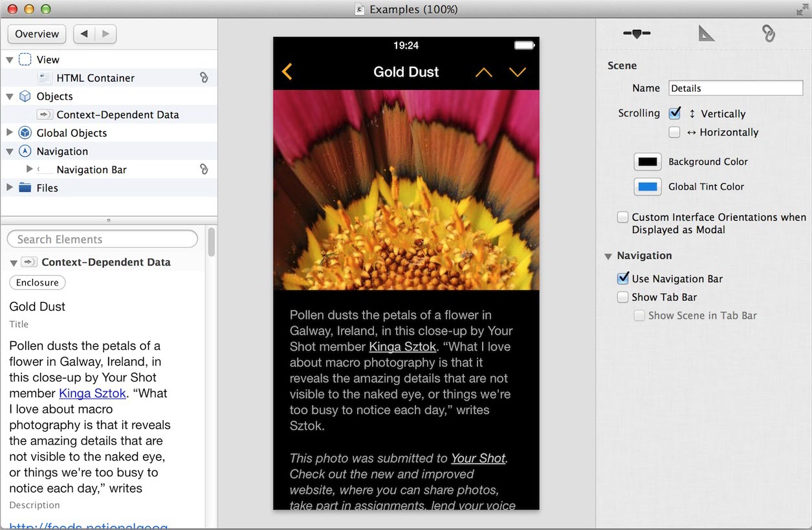Click the scene Name field
812x530 pixels.
736,88
